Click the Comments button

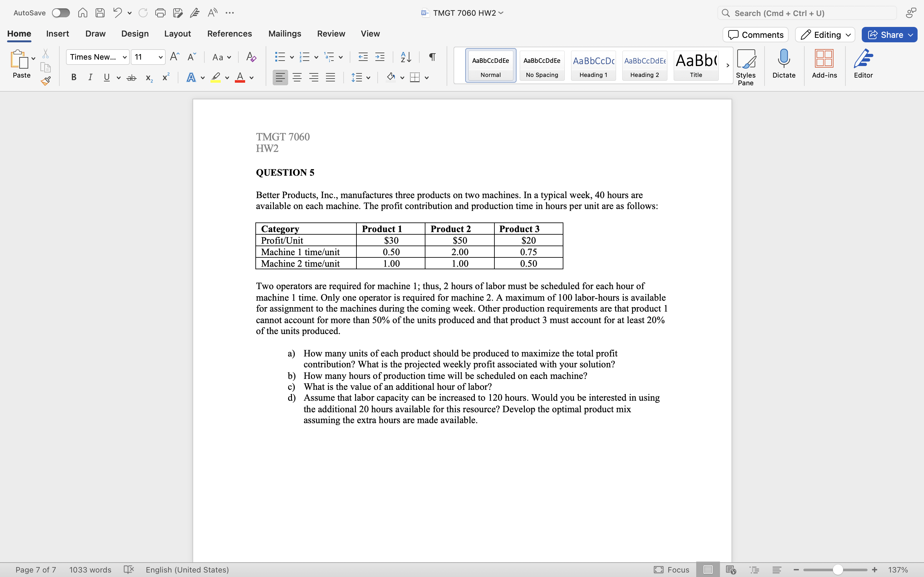[755, 35]
